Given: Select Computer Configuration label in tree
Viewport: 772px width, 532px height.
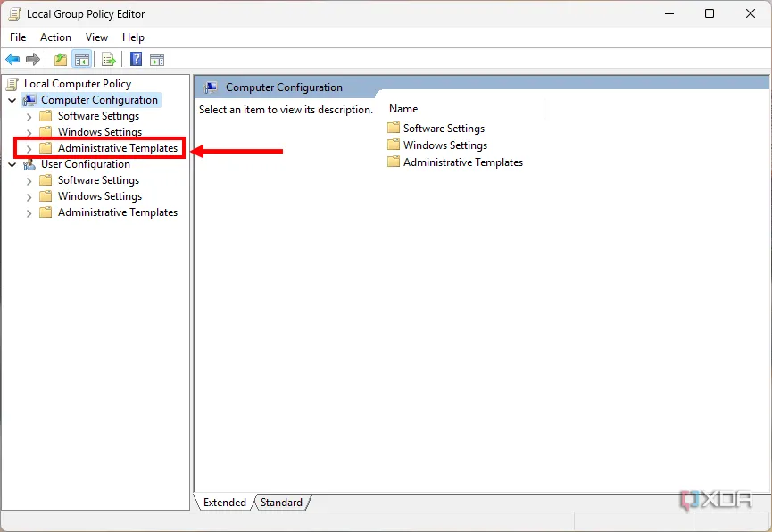Looking at the screenshot, I should (99, 100).
